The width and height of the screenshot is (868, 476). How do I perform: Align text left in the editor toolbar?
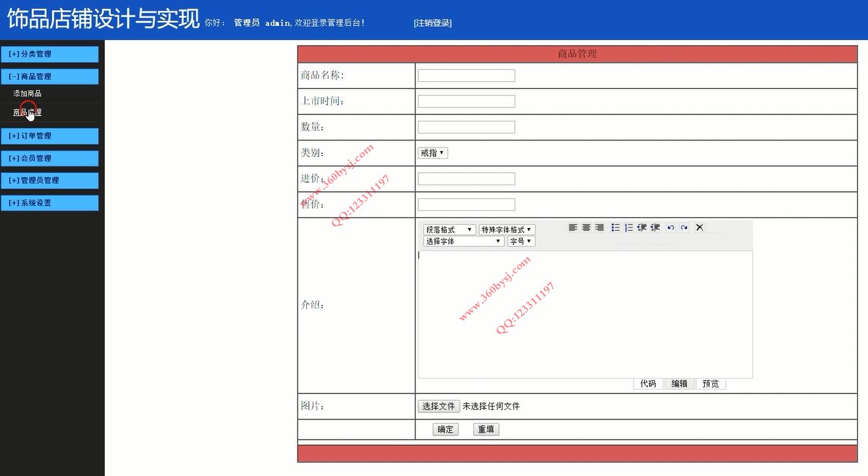[x=573, y=228]
